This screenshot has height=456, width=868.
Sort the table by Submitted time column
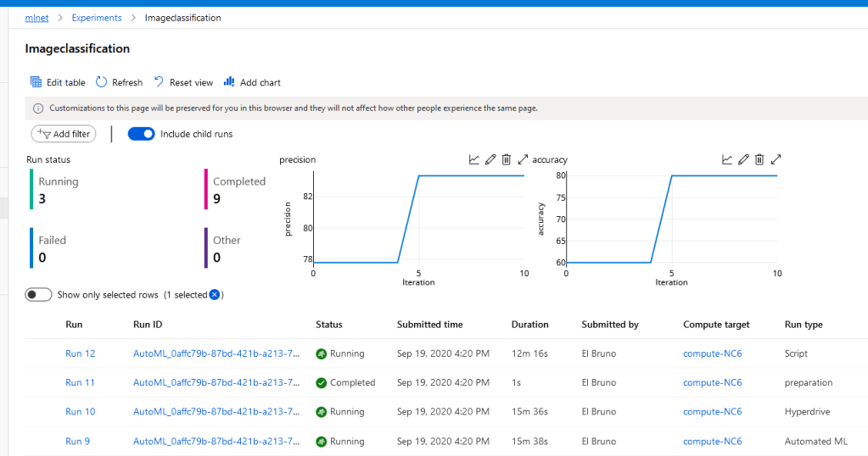[430, 325]
